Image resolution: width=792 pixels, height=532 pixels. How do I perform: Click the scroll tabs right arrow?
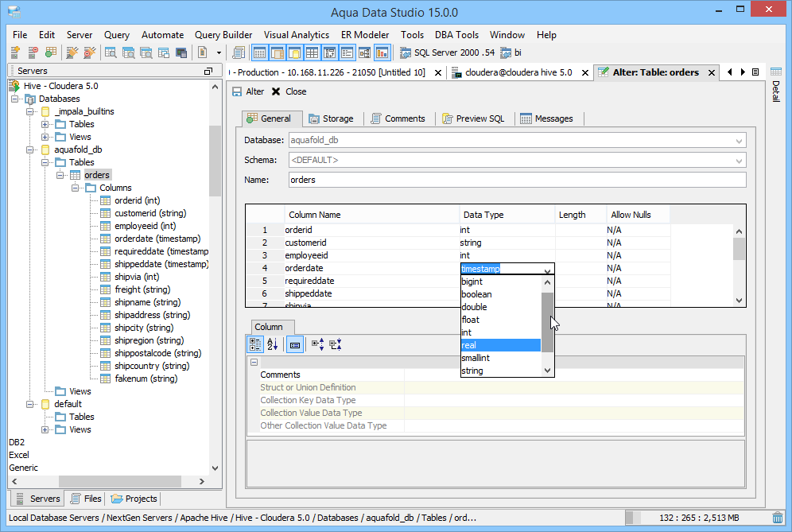tap(743, 72)
